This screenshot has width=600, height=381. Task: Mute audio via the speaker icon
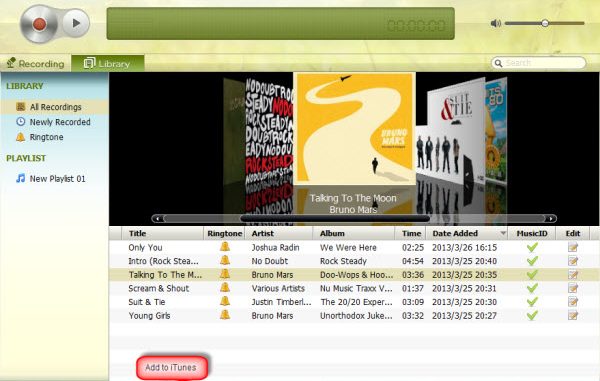tap(496, 23)
